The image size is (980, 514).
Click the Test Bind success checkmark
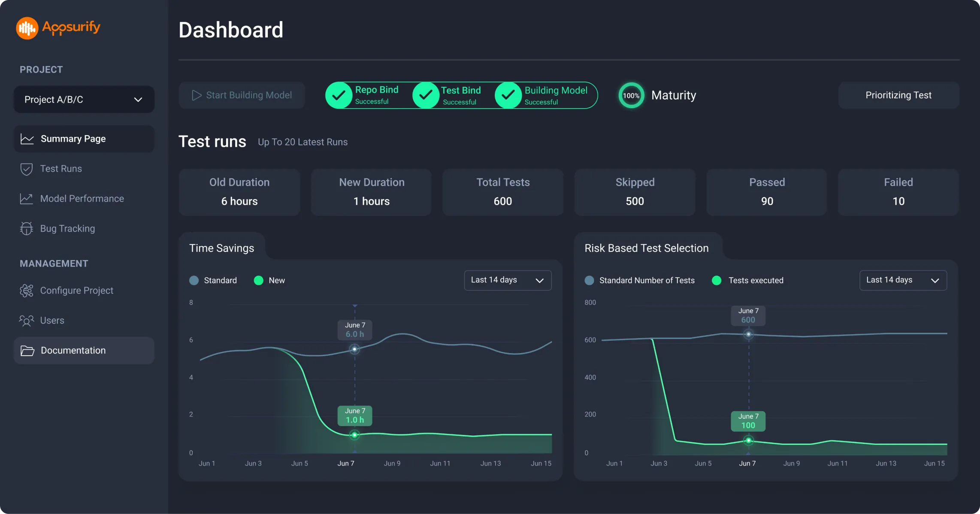click(426, 95)
